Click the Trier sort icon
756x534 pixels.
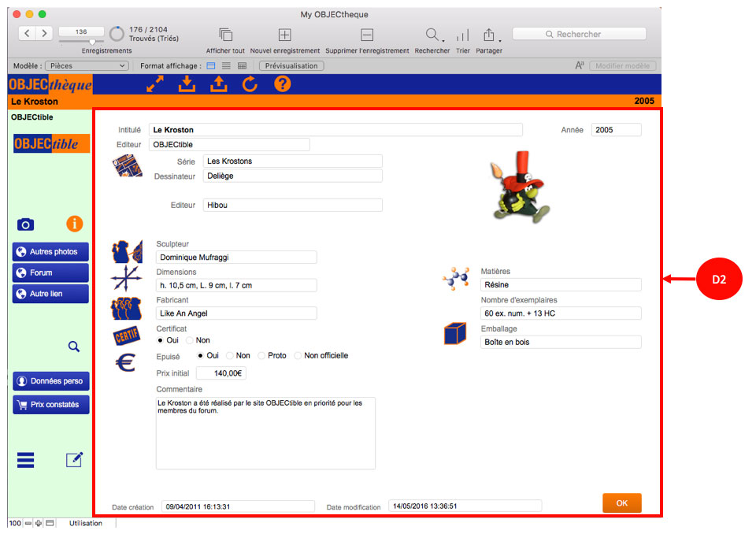click(463, 35)
